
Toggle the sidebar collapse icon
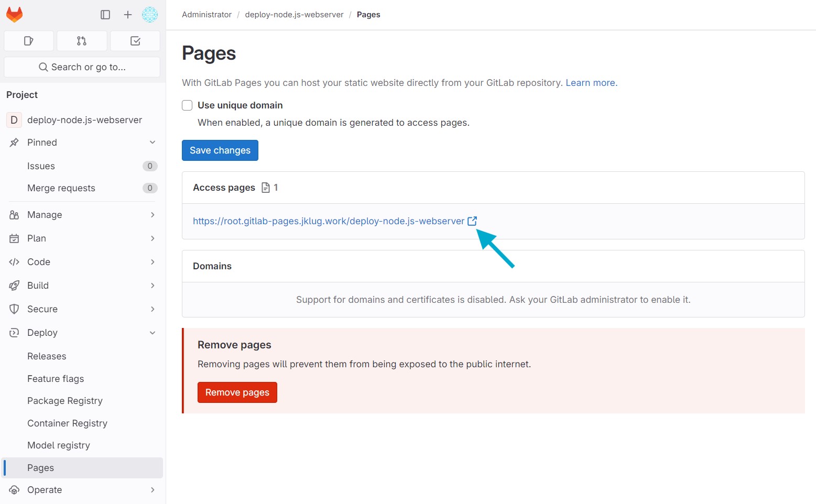pos(105,15)
